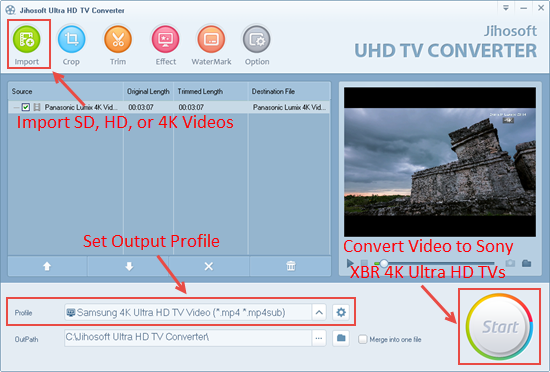The height and width of the screenshot is (372, 550).
Task: Click the Destination File column header
Action: (289, 92)
